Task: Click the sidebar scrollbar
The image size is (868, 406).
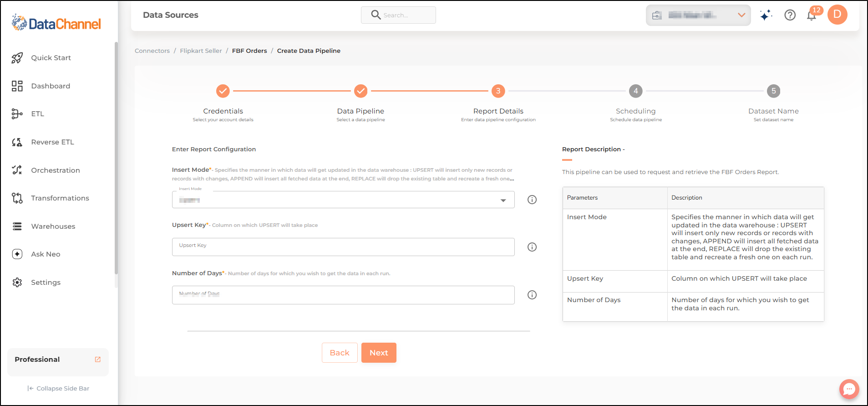Action: [x=116, y=158]
